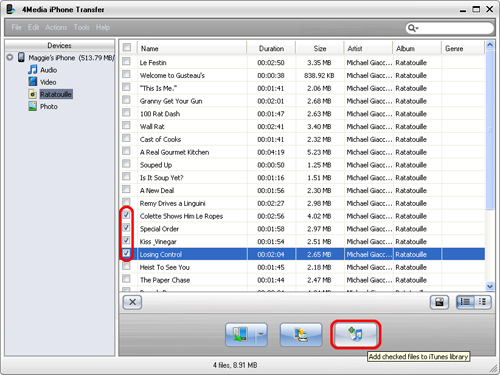
Task: Uncheck the Losing Control checkbox
Action: pos(126,253)
